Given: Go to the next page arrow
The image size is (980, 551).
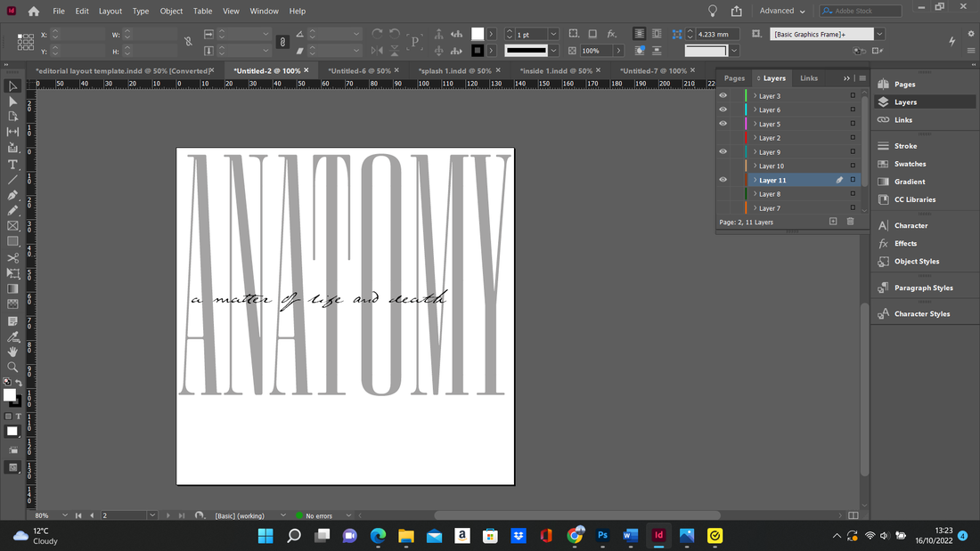Looking at the screenshot, I should tap(168, 515).
